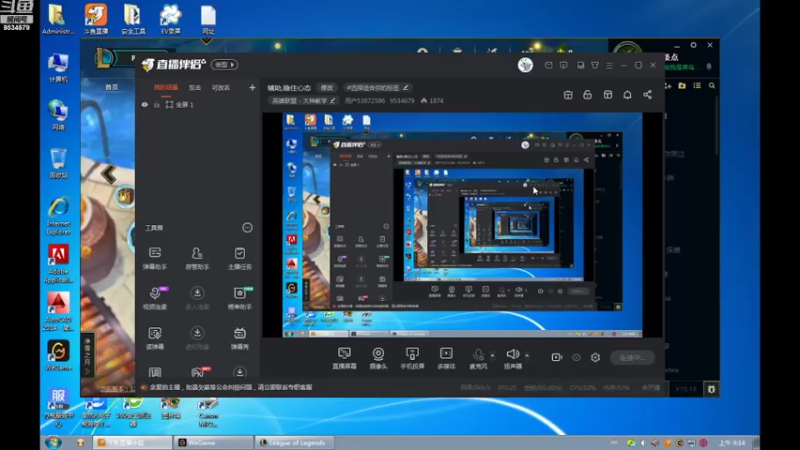Expand microphone volume arrow
Viewport: 800px width, 450px height.
pyautogui.click(x=492, y=355)
